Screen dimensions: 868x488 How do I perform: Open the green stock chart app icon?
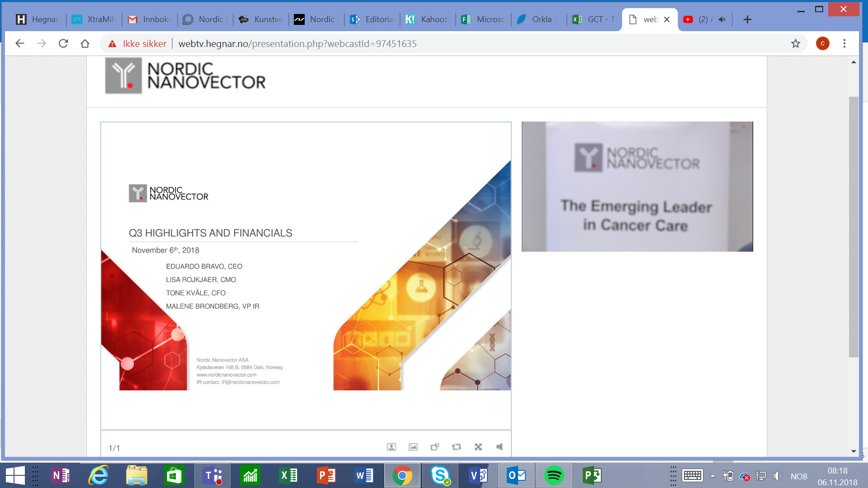tap(250, 475)
